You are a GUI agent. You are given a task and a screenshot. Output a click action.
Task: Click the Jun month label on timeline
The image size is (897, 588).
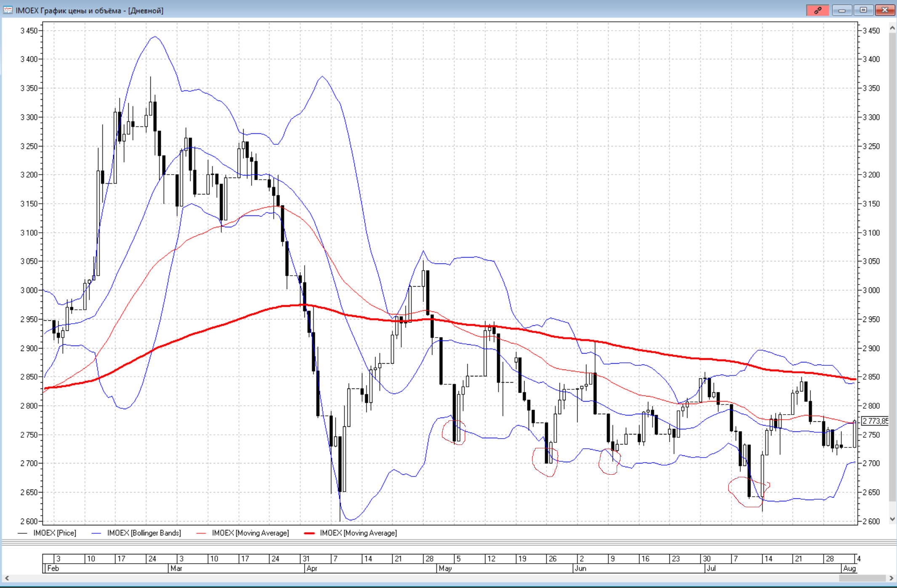(580, 568)
